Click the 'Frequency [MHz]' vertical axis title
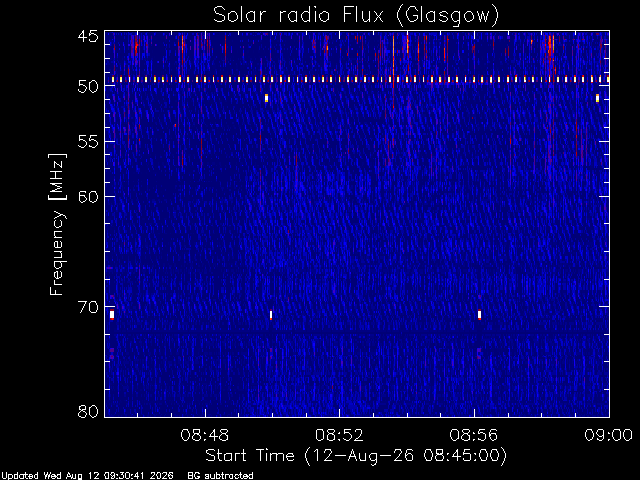This screenshot has width=640, height=480. click(x=57, y=224)
